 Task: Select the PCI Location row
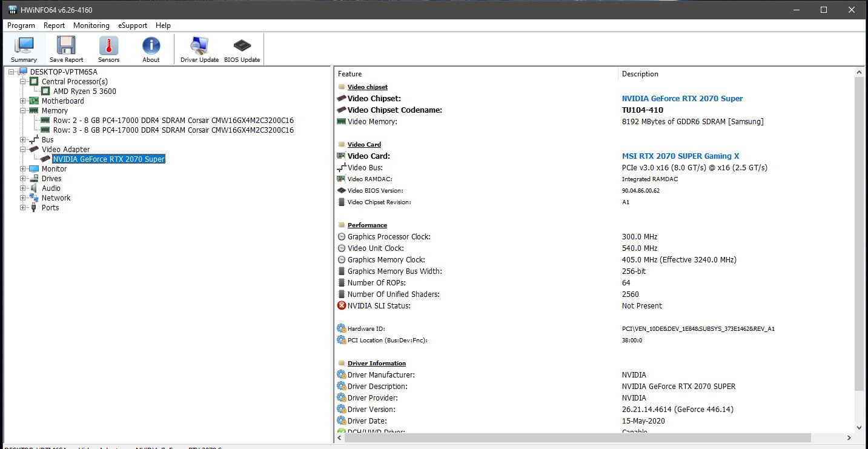click(594, 341)
